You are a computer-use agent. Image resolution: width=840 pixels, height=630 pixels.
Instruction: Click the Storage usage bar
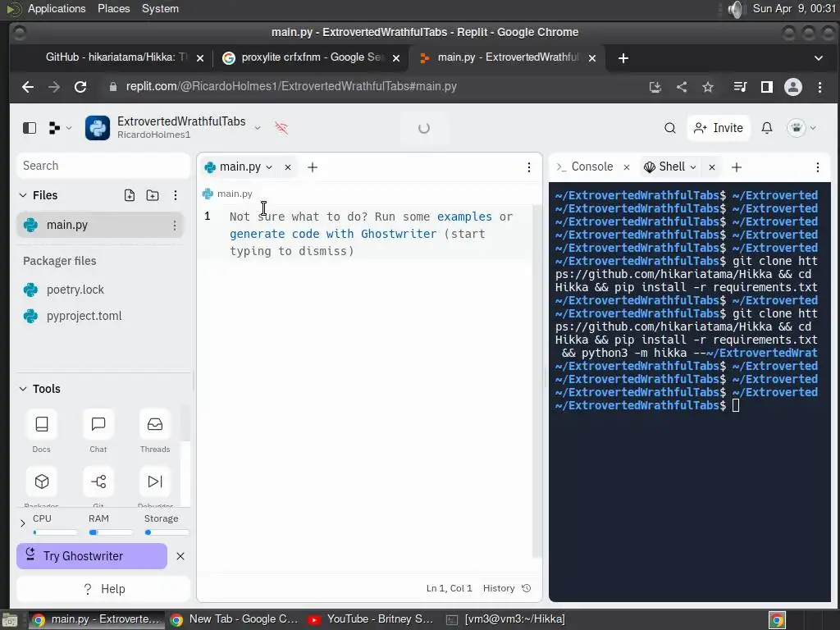167,532
